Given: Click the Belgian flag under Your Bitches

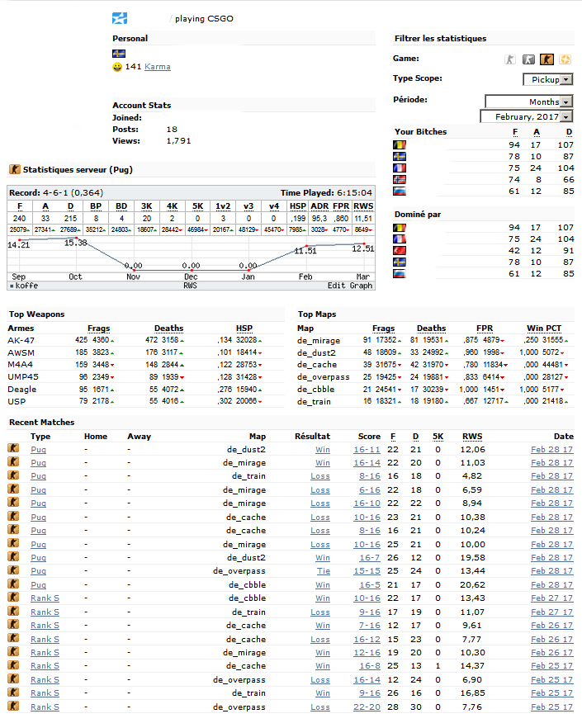Looking at the screenshot, I should 400,144.
